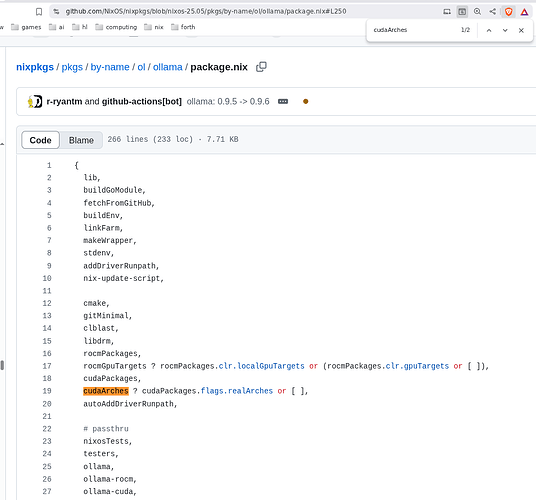Click the commit author avatar
The image size is (536, 500).
[x=35, y=102]
